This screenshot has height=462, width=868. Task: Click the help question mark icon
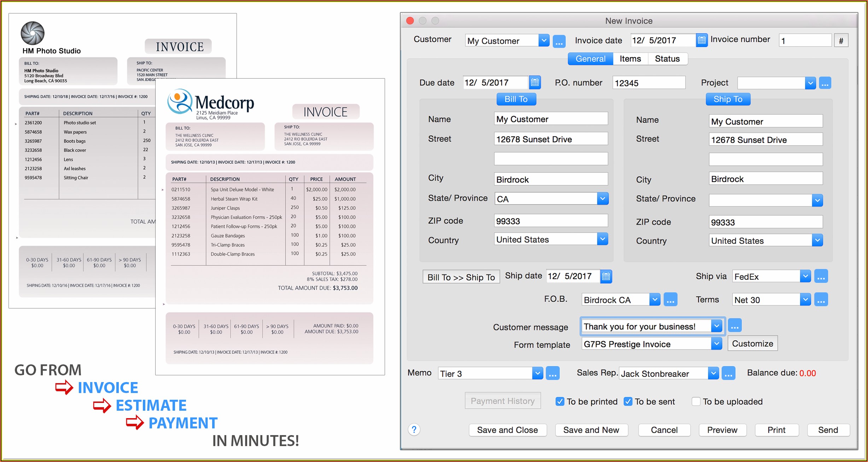point(414,430)
